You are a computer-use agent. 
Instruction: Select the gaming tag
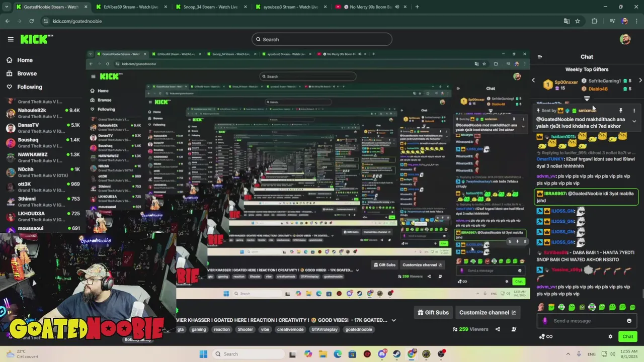click(199, 330)
